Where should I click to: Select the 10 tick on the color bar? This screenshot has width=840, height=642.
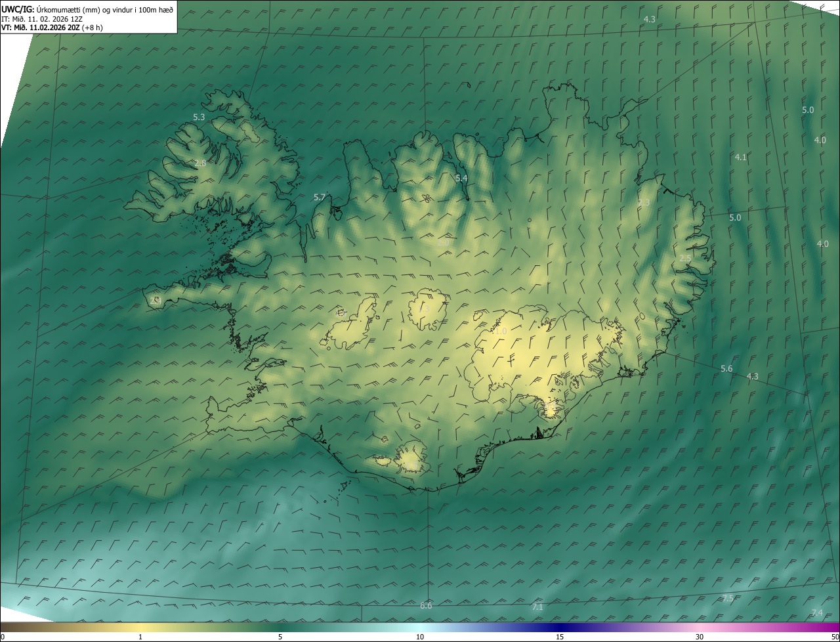coord(420,636)
